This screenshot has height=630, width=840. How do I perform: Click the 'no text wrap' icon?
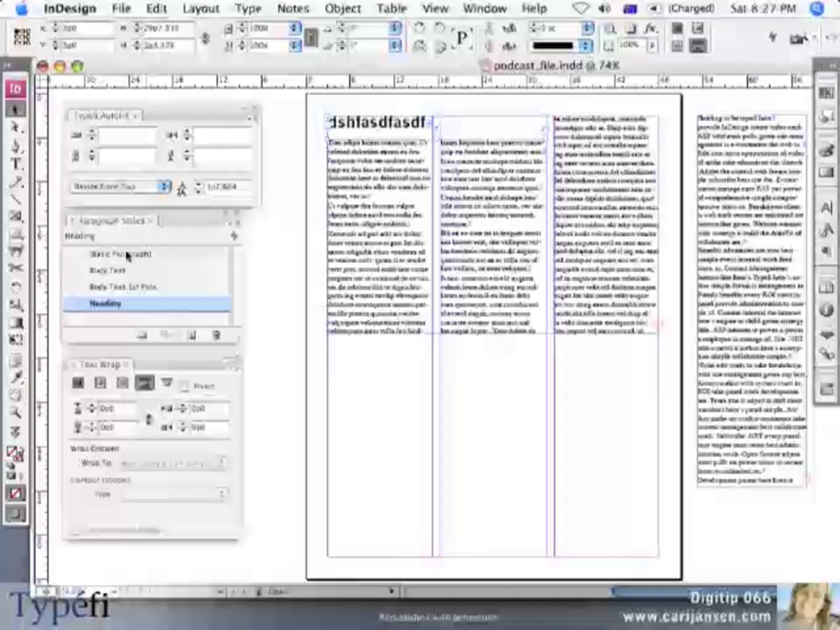78,383
